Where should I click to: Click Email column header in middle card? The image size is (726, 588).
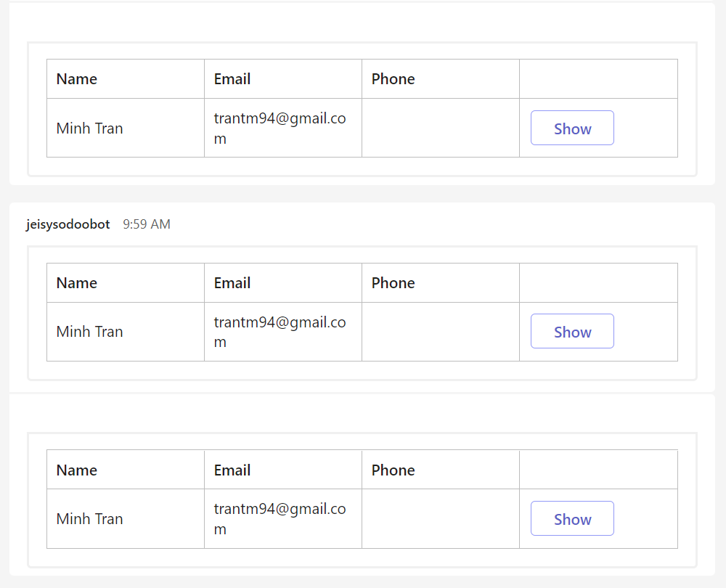click(x=232, y=283)
